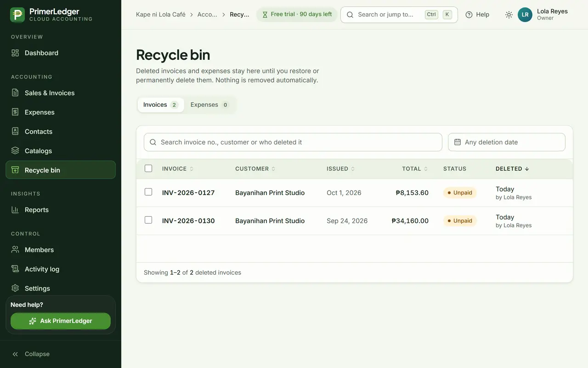588x368 pixels.
Task: Tick the select-all invoices checkbox
Action: (x=148, y=168)
